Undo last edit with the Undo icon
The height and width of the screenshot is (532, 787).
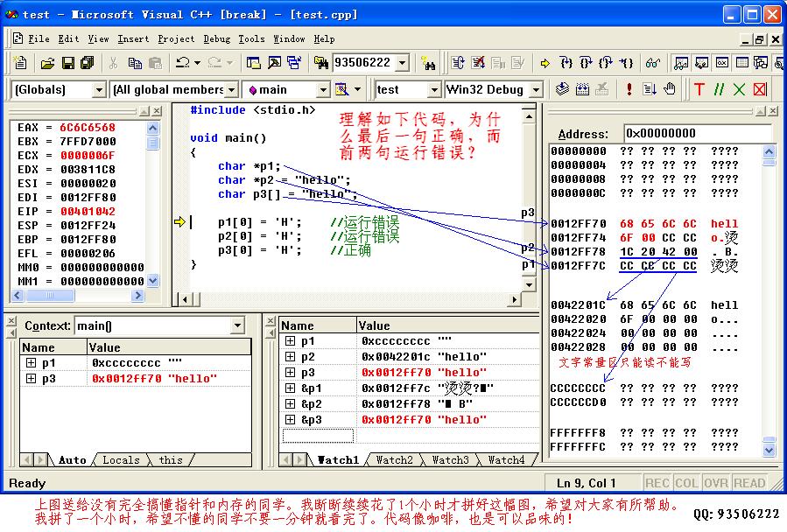[x=183, y=63]
